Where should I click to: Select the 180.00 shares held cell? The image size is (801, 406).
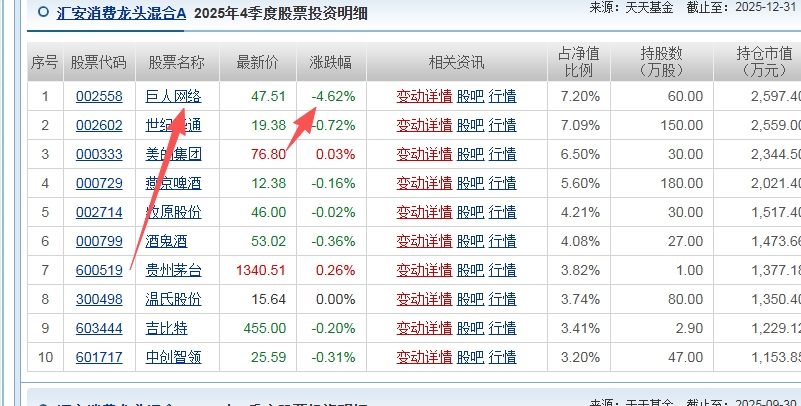pos(662,183)
